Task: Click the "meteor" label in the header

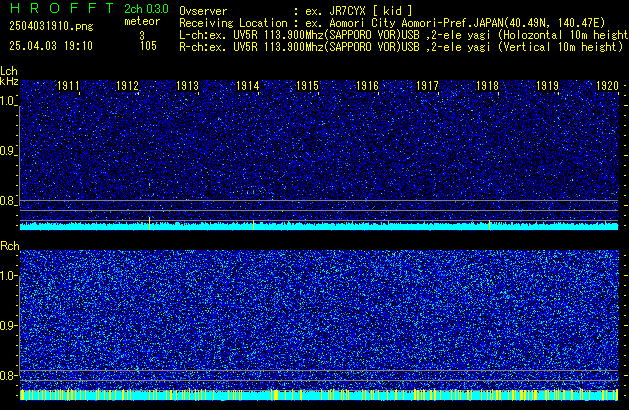Action: click(x=142, y=21)
